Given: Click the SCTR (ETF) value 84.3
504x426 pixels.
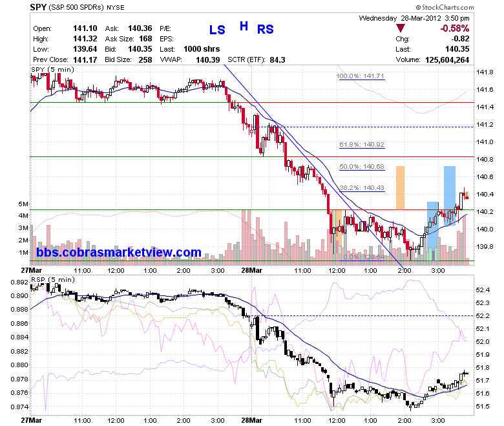Looking at the screenshot, I should [277, 60].
